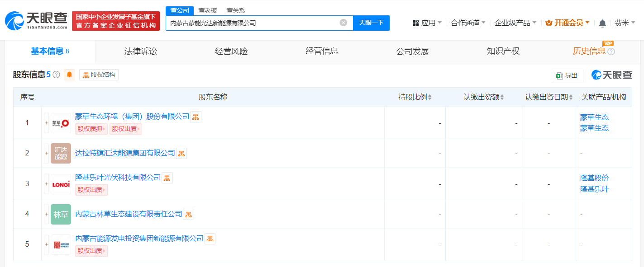The width and height of the screenshot is (644, 267).
Task: Sort by 认缴出资额 column
Action: point(483,97)
